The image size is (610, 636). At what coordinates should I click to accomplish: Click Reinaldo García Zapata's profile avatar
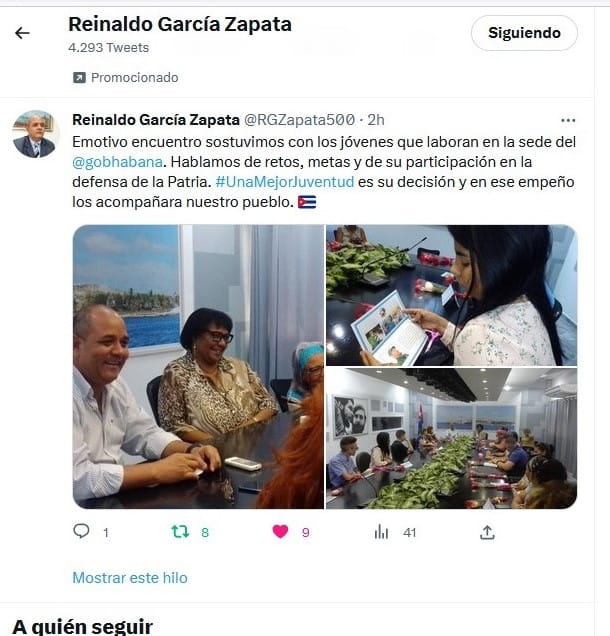click(34, 134)
